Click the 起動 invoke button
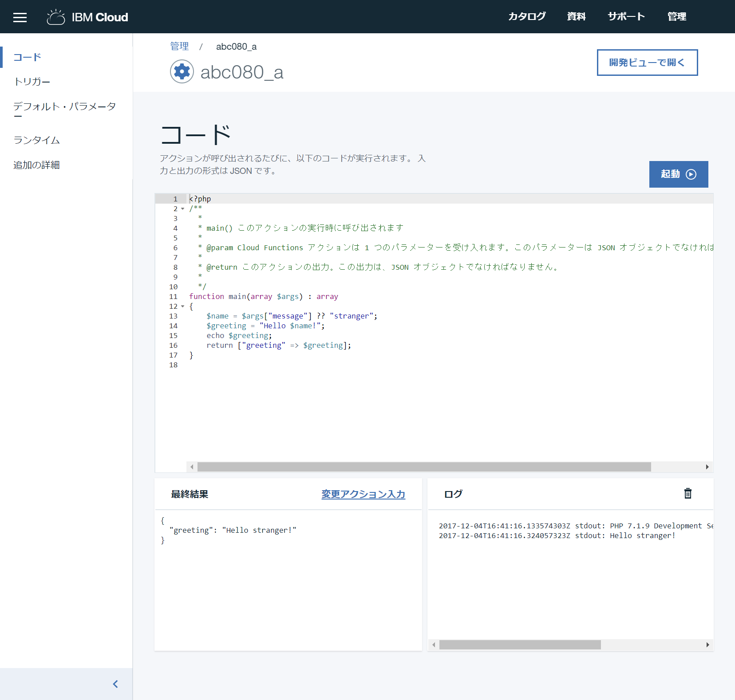The height and width of the screenshot is (700, 735). (679, 174)
